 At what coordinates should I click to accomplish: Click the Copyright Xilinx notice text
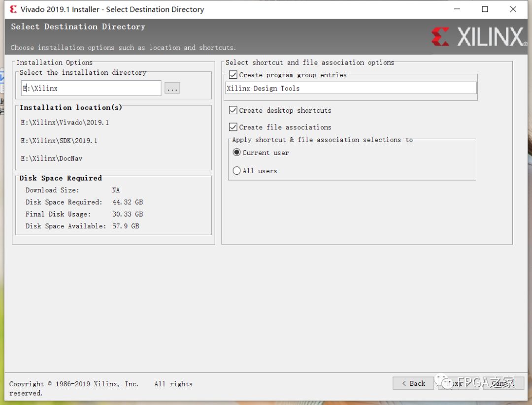pos(100,388)
